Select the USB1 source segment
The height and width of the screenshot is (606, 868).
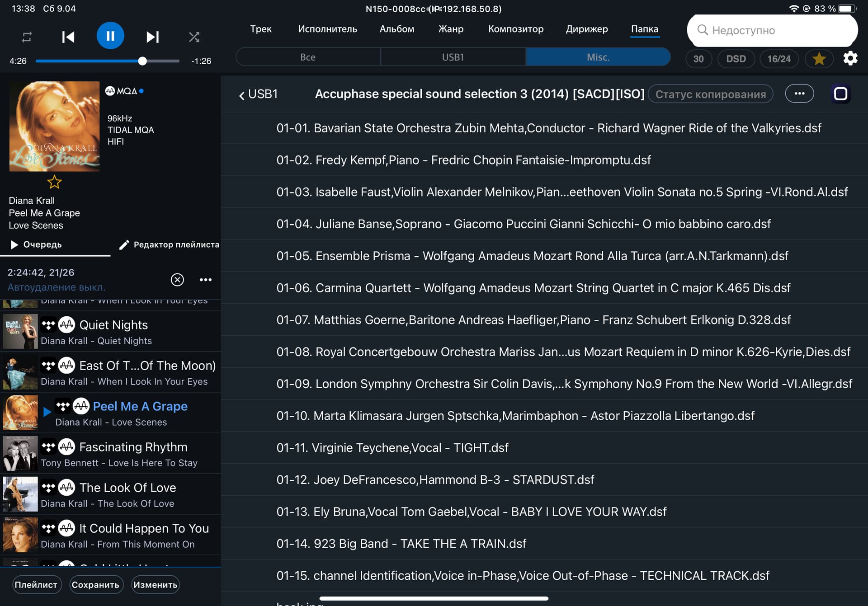pos(453,57)
